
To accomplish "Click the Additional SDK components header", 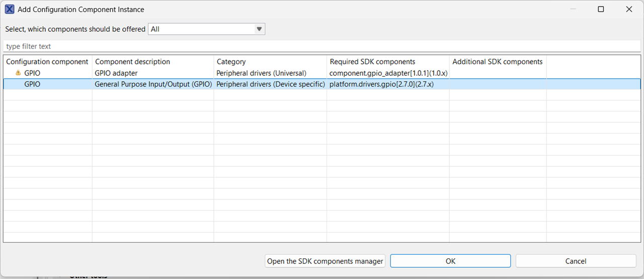I will point(497,61).
